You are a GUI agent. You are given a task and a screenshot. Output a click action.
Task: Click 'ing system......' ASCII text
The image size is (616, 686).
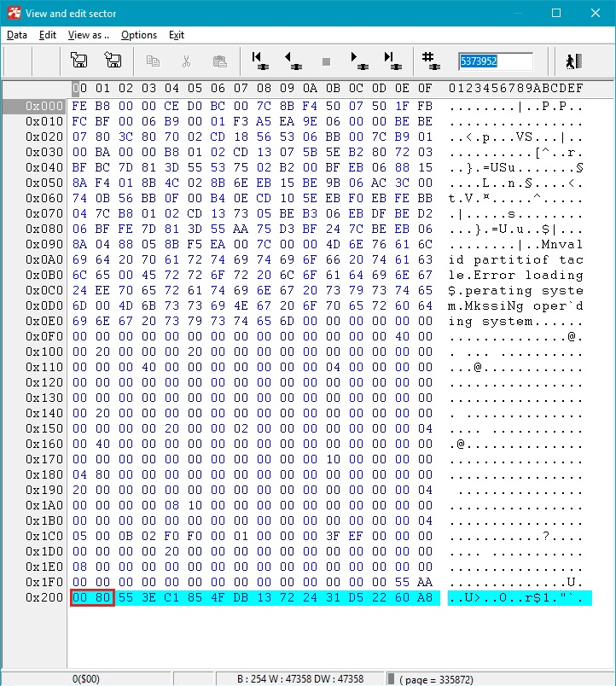(515, 321)
